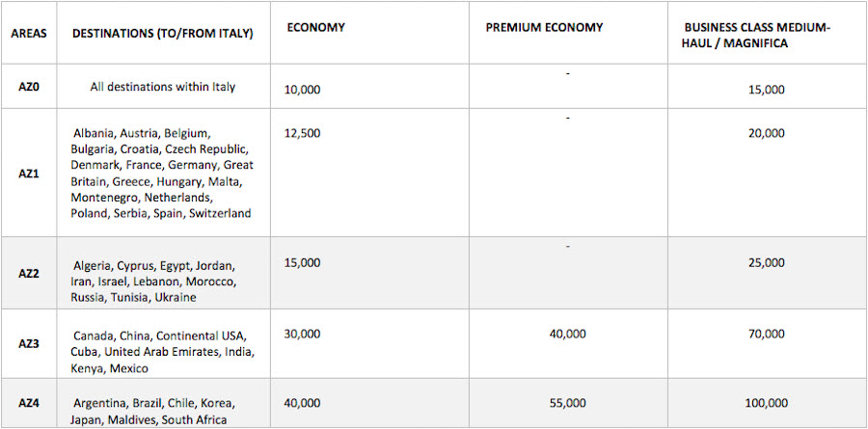Click the AREAS column header
This screenshot has width=868, height=429.
[29, 33]
